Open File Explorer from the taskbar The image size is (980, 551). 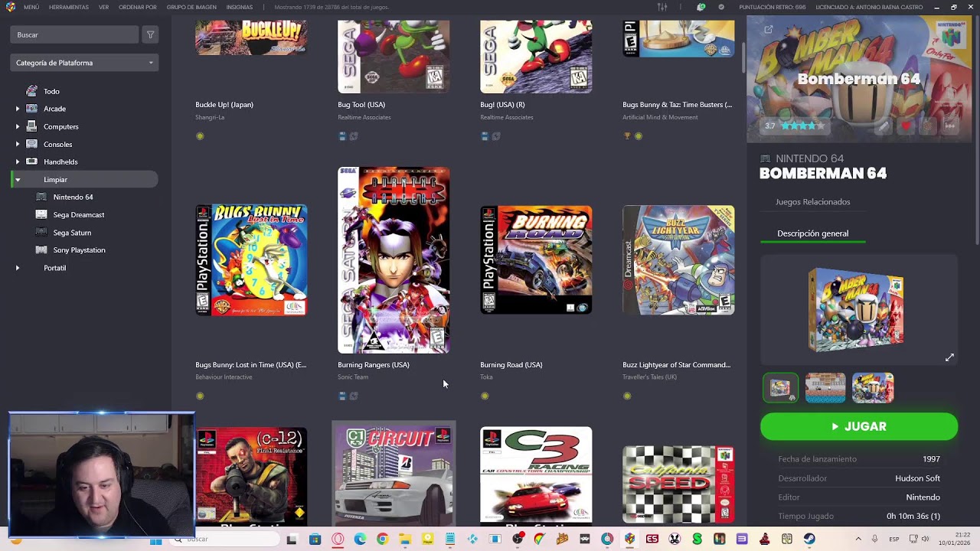coord(404,540)
